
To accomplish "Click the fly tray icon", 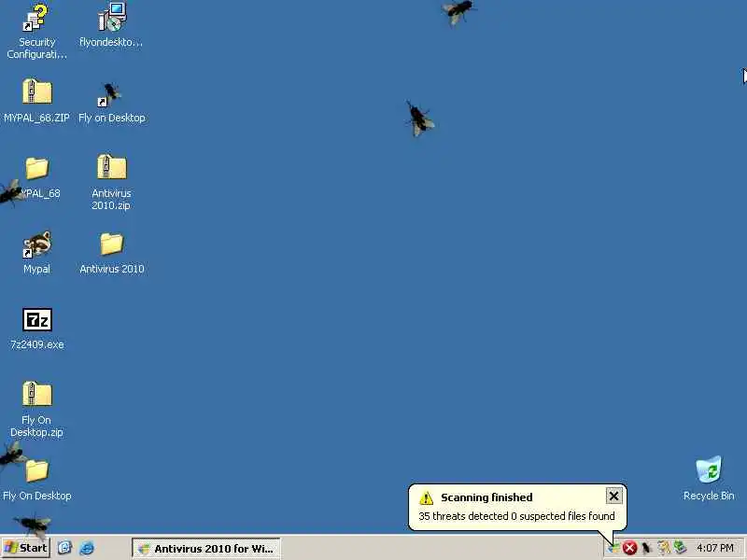I will pos(646,548).
